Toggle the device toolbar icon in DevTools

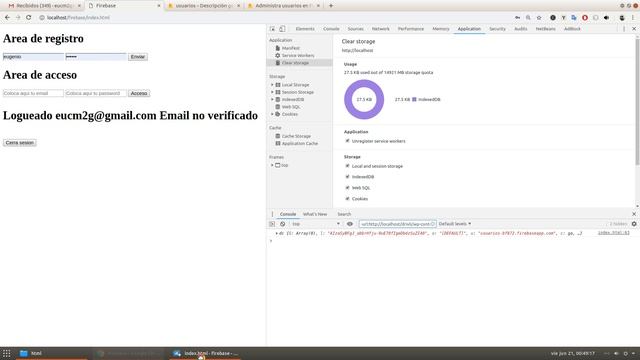[x=282, y=29]
